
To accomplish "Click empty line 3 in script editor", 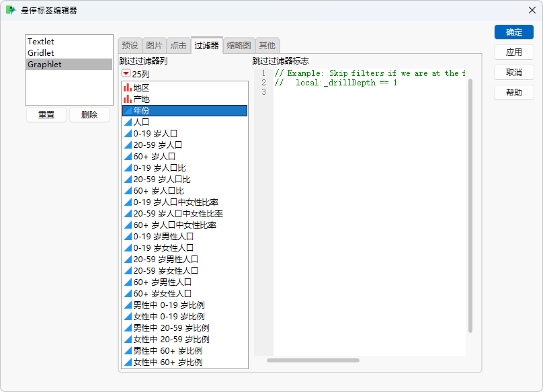I will (x=369, y=92).
